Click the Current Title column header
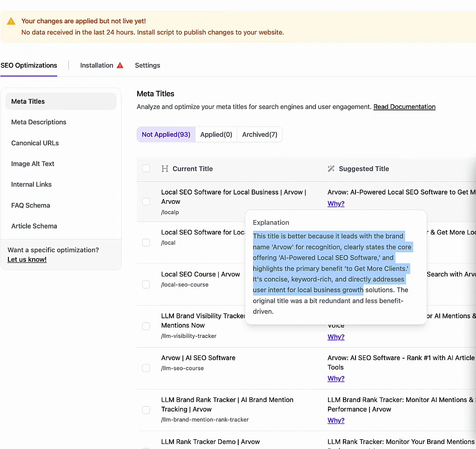476x449 pixels. 193,169
